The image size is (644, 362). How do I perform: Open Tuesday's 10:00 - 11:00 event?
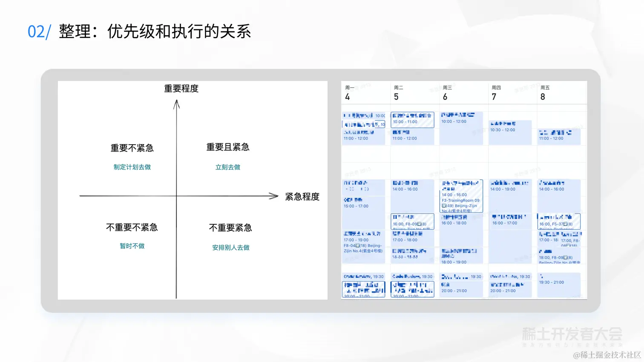point(412,120)
